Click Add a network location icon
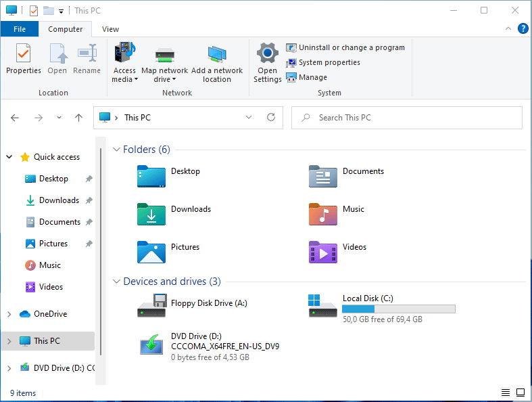 (x=217, y=54)
